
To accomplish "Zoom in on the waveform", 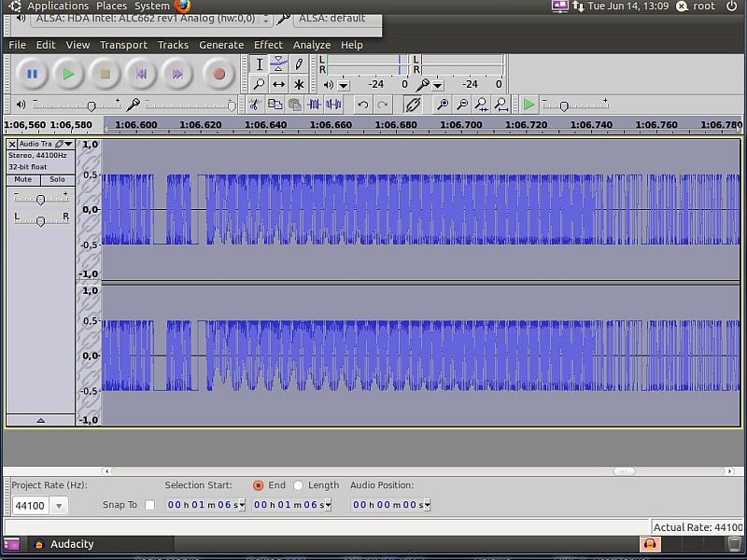I will [443, 105].
